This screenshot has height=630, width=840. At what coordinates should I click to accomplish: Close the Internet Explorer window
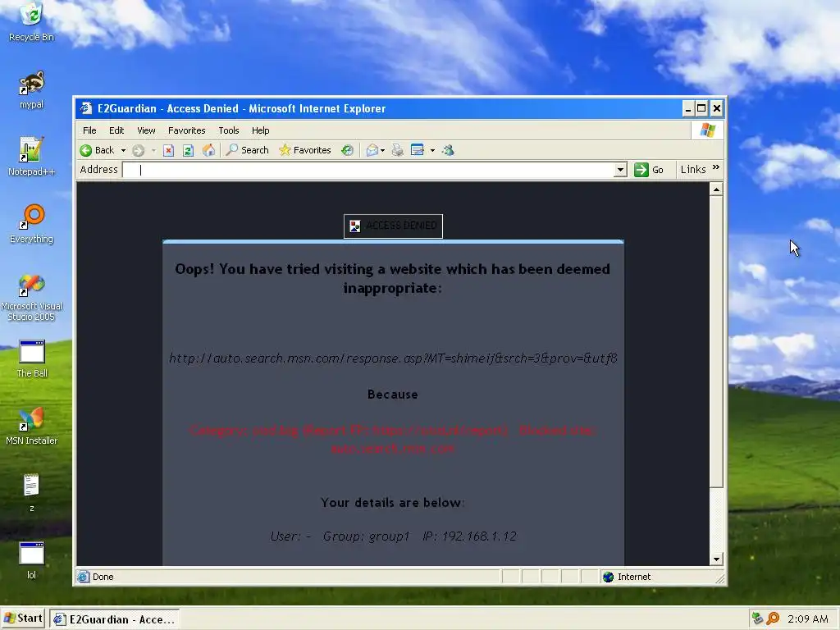716,109
